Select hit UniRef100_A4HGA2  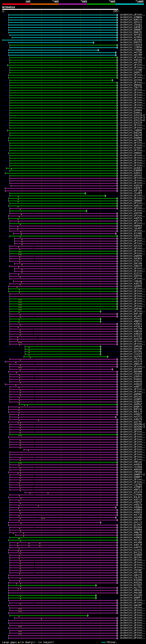pos(131,153)
